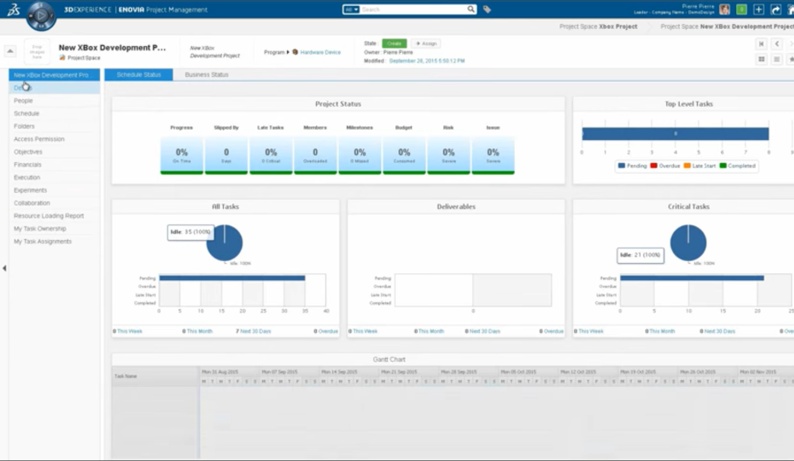Collapse the project header panel arrow
The image size is (794, 461).
(10, 51)
